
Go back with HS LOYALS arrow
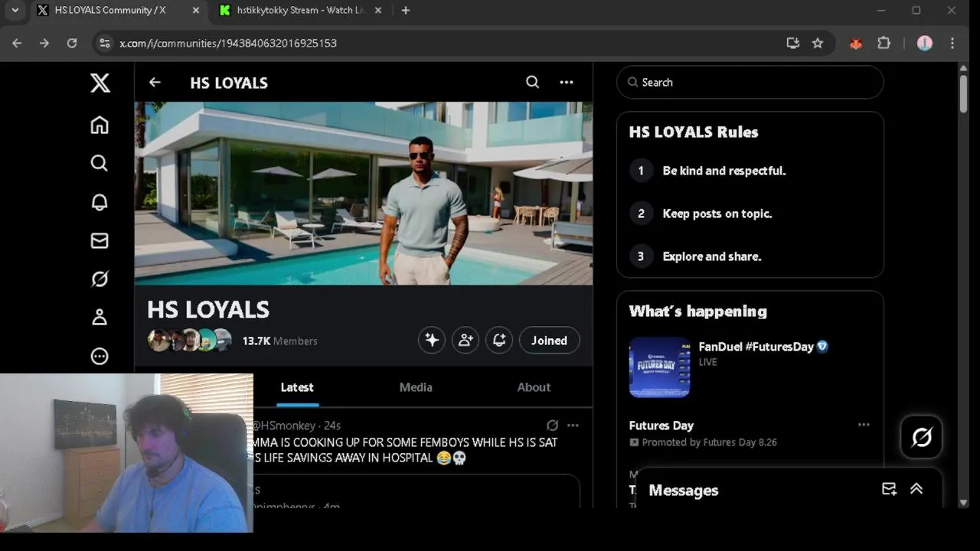pos(155,83)
